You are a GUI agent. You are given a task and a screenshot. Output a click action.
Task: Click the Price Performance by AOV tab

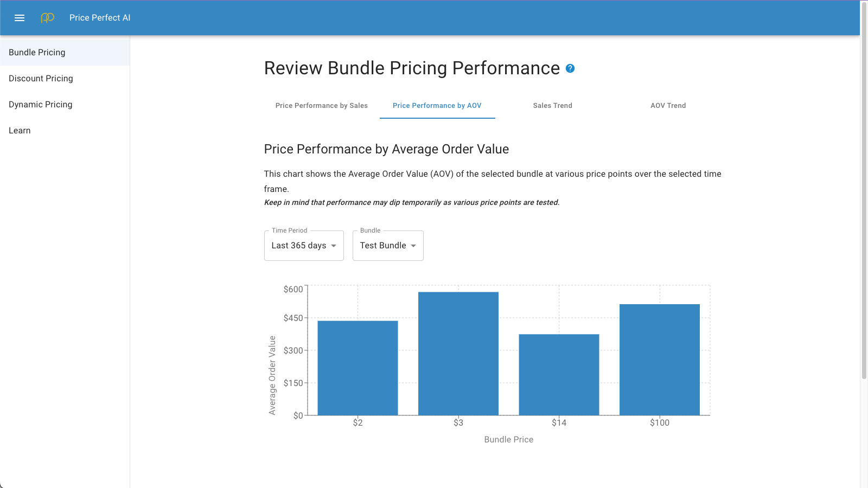tap(437, 106)
